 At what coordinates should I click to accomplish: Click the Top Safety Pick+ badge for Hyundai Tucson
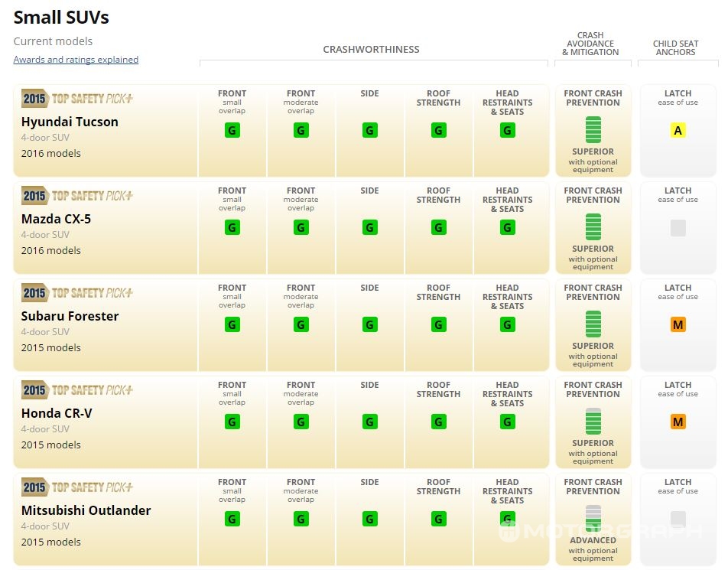[x=77, y=99]
